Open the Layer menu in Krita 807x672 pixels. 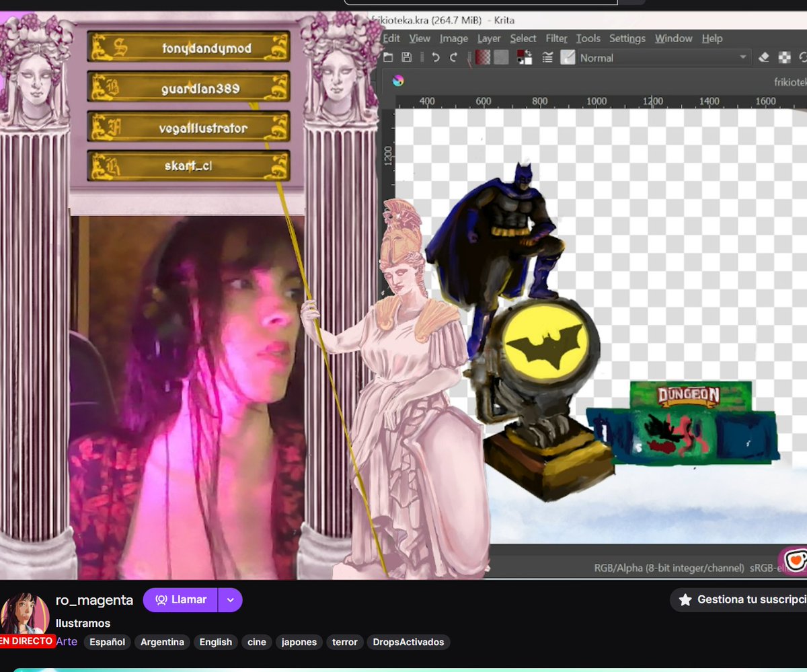pos(490,38)
